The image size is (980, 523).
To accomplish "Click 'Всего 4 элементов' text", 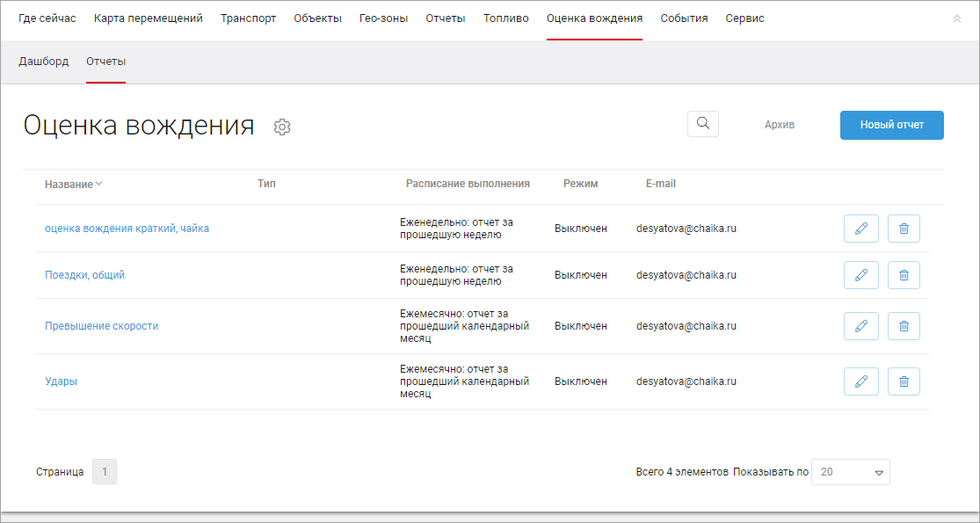I will coord(682,472).
